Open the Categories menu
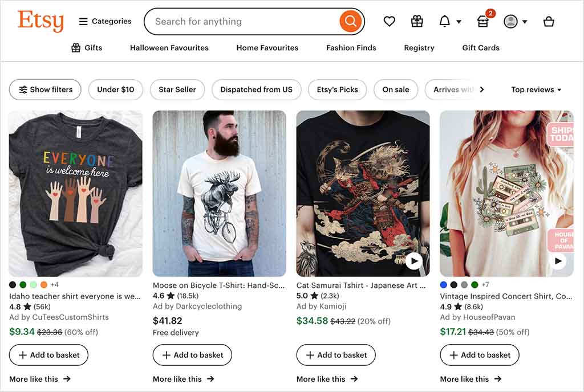The width and height of the screenshot is (584, 392). tap(105, 22)
